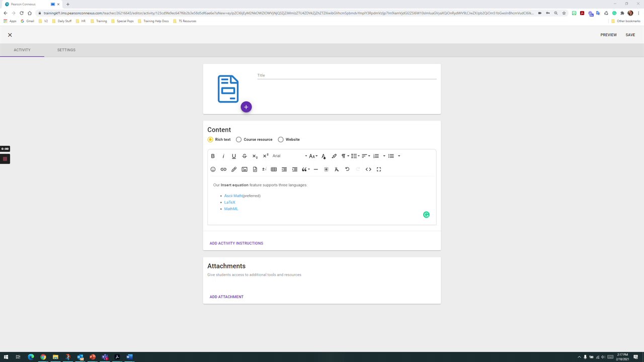
Task: Open Windows Start menu
Action: [x=6, y=357]
